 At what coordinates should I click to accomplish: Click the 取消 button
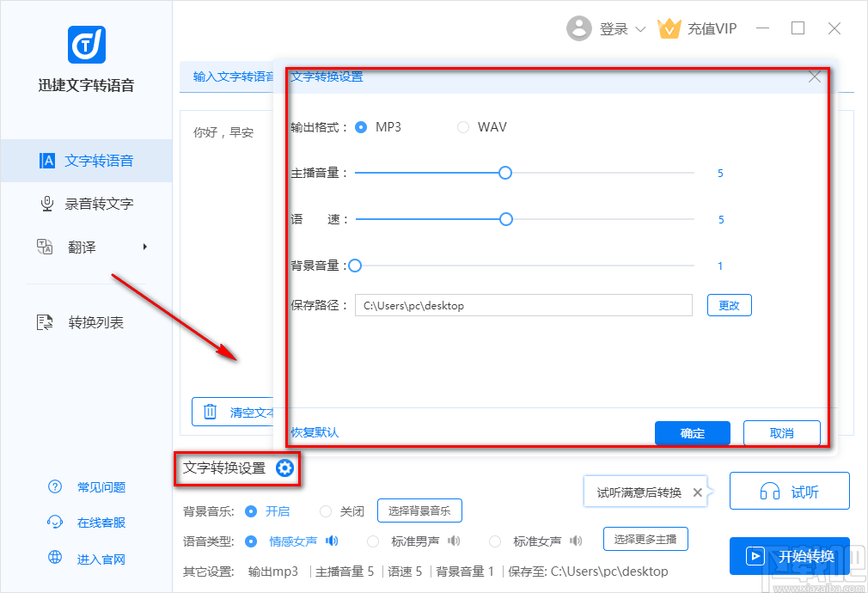(782, 433)
